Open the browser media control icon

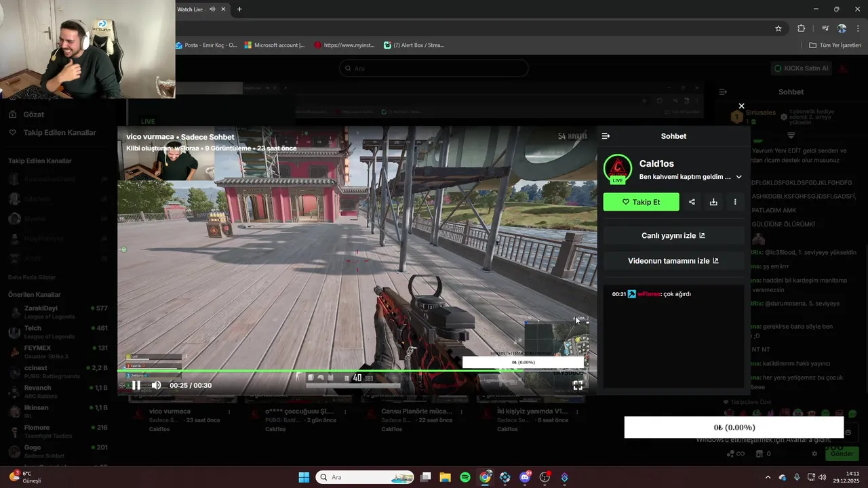point(825,28)
